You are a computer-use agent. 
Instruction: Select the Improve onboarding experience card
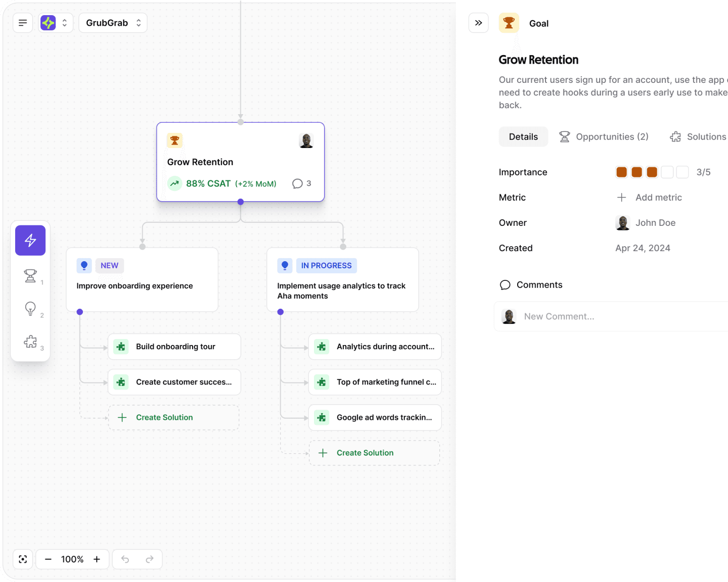coord(142,279)
